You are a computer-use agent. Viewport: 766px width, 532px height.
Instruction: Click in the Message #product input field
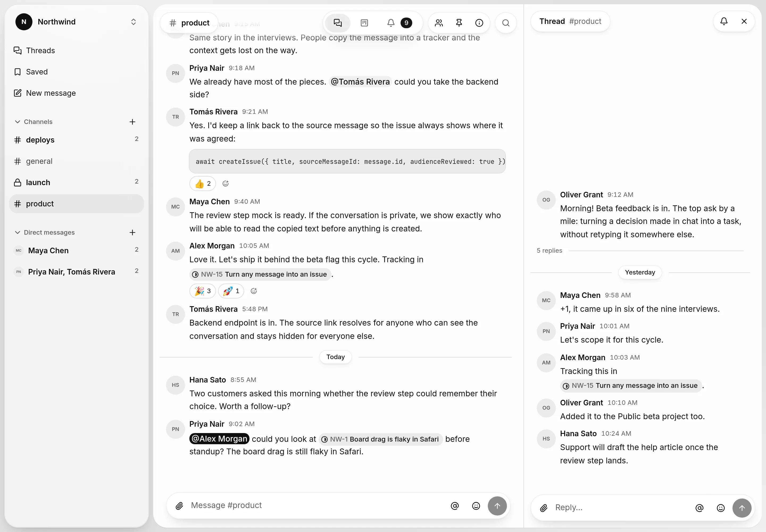317,506
